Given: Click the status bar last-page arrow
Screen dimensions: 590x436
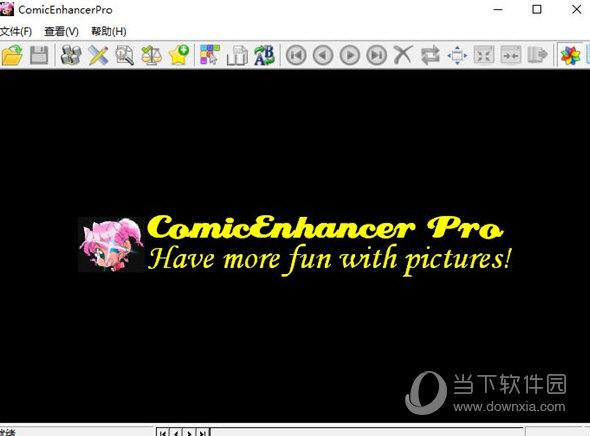Looking at the screenshot, I should tap(202, 432).
